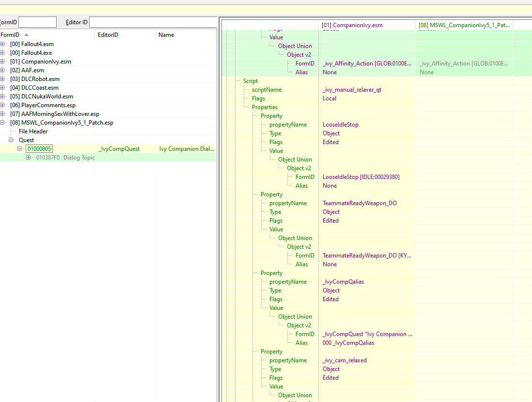Click the _IvyCompQalias propertyName value
Screen dimensions: 532x402
(343, 282)
